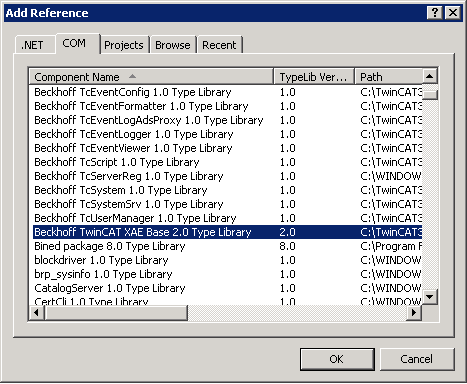The height and width of the screenshot is (384, 467).
Task: Click the Cancel button
Action: point(417,359)
